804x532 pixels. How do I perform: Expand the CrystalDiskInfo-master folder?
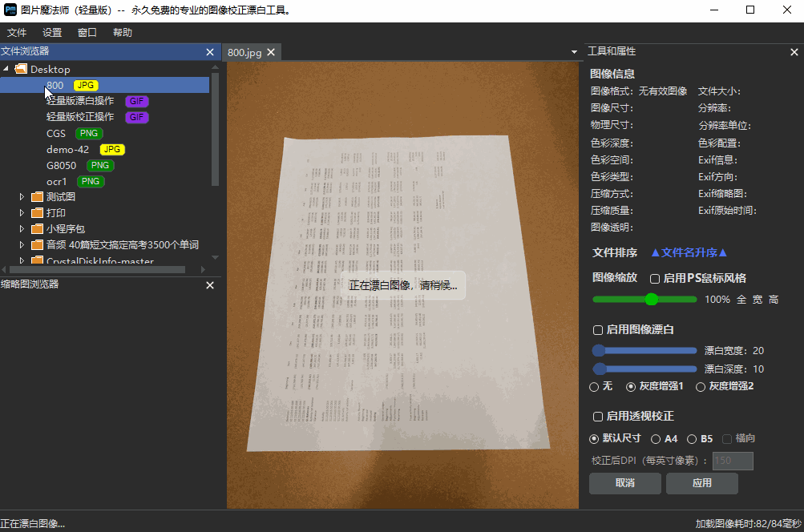tap(22, 260)
